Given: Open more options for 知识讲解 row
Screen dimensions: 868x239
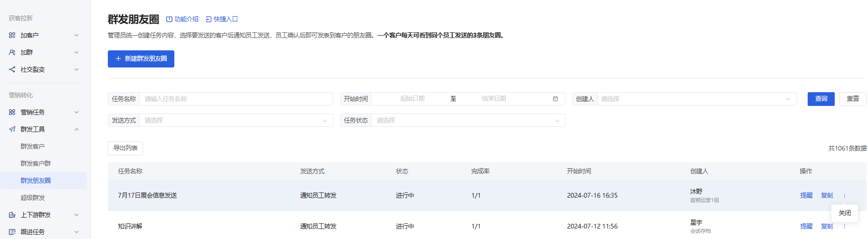Looking at the screenshot, I should click(x=844, y=227).
